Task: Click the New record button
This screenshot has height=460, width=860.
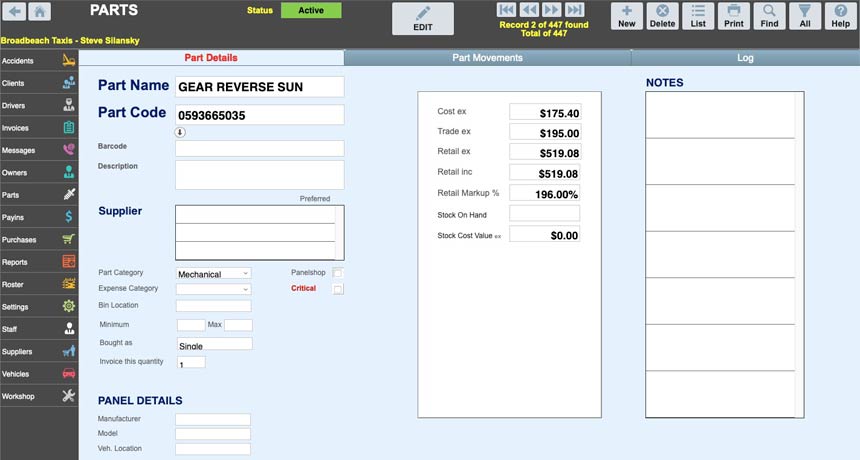Action: click(626, 16)
